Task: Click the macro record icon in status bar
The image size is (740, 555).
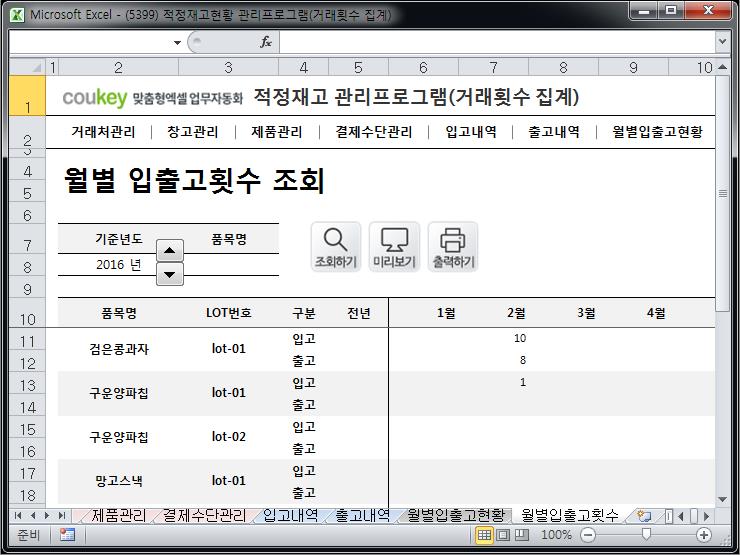Action: tap(67, 535)
